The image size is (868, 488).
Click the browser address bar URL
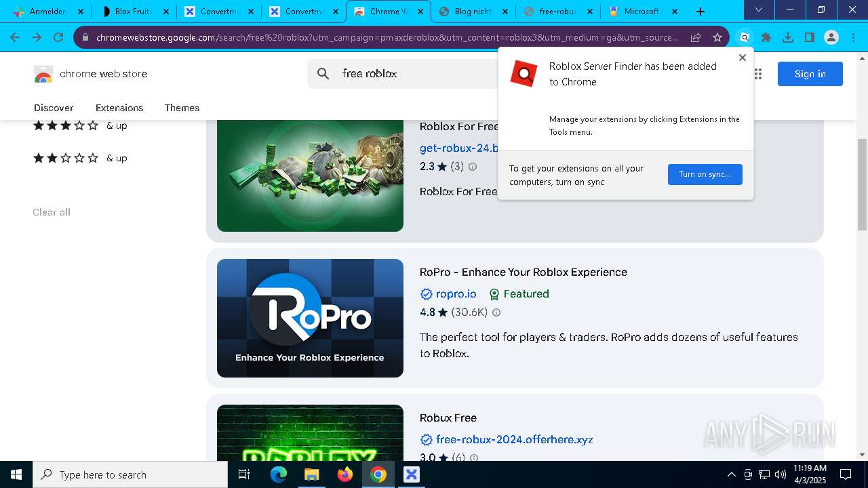[x=387, y=37]
